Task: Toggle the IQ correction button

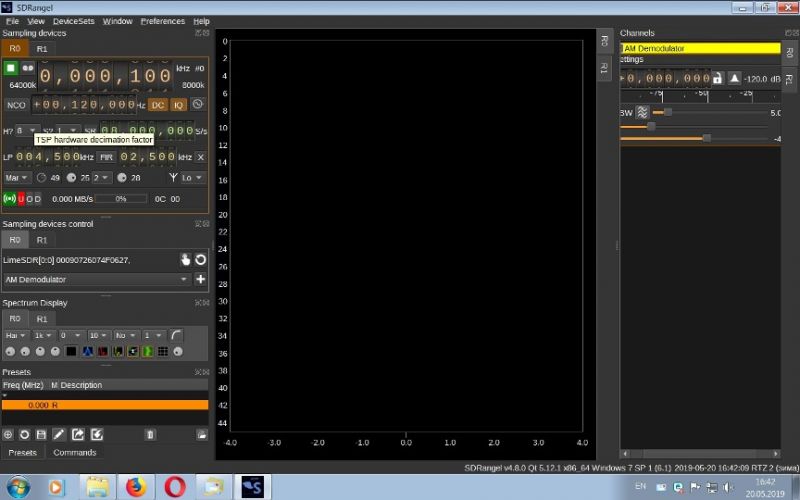Action: click(179, 104)
